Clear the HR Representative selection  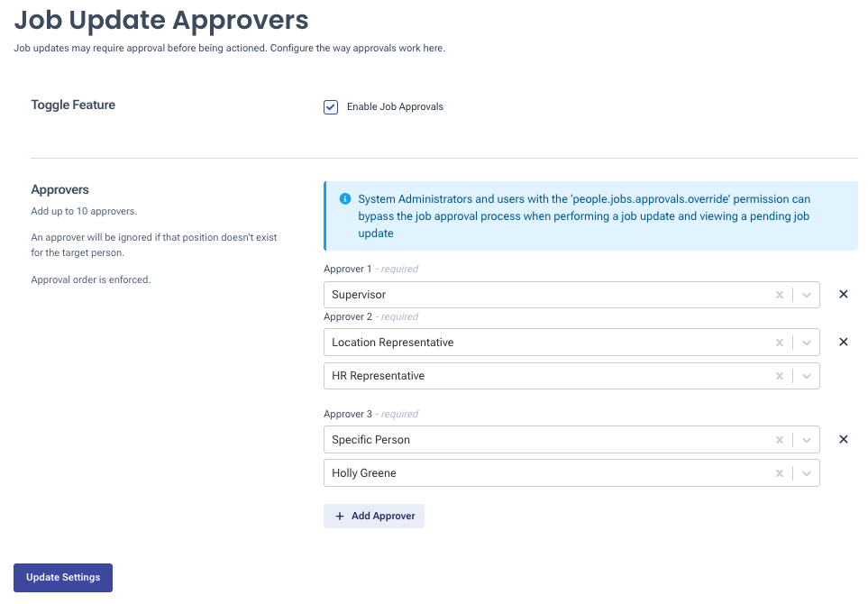780,376
